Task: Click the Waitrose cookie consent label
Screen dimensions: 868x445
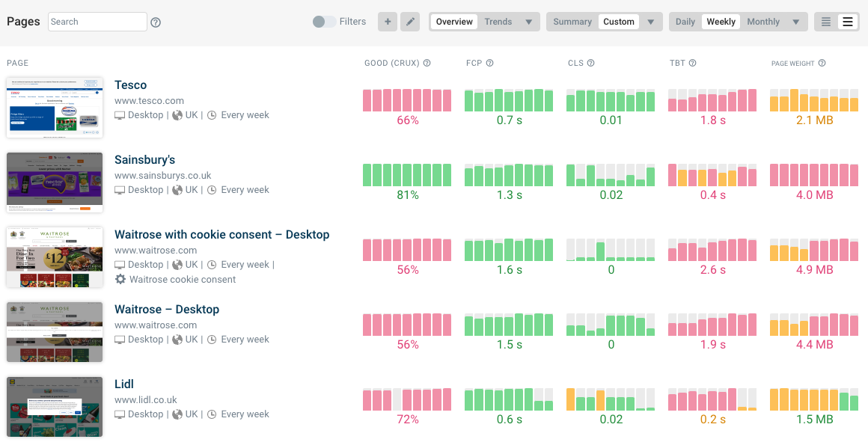Action: tap(183, 280)
